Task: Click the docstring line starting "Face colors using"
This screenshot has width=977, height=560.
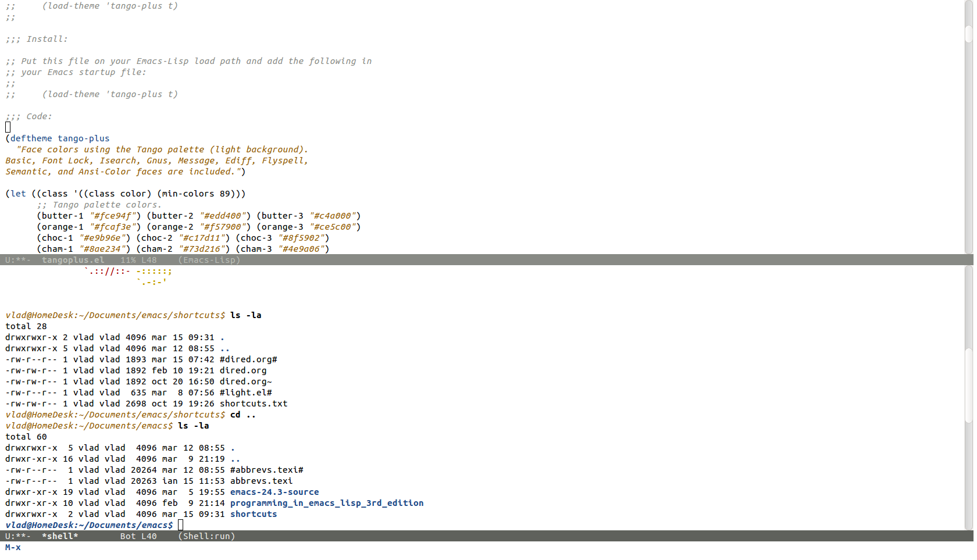Action: click(x=162, y=149)
